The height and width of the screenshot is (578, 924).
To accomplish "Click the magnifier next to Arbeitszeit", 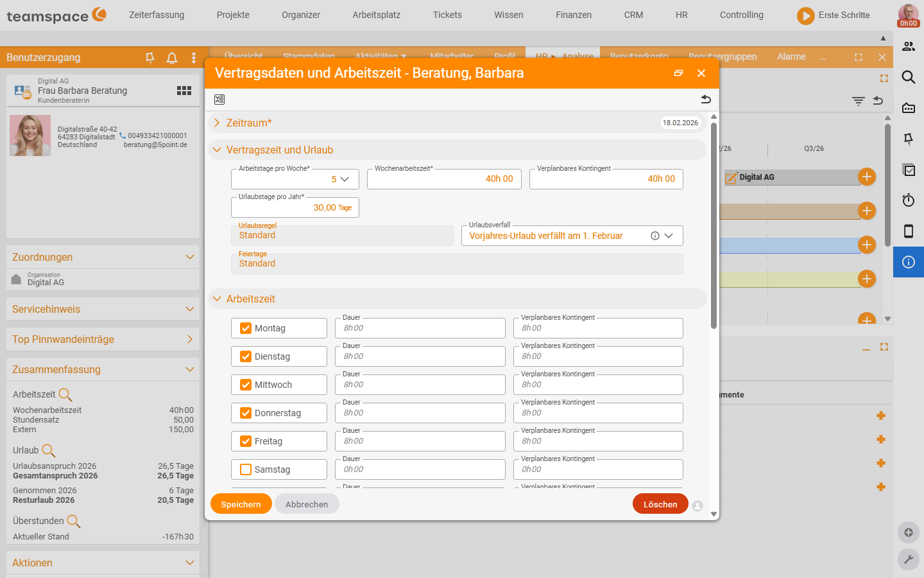I will (x=65, y=394).
